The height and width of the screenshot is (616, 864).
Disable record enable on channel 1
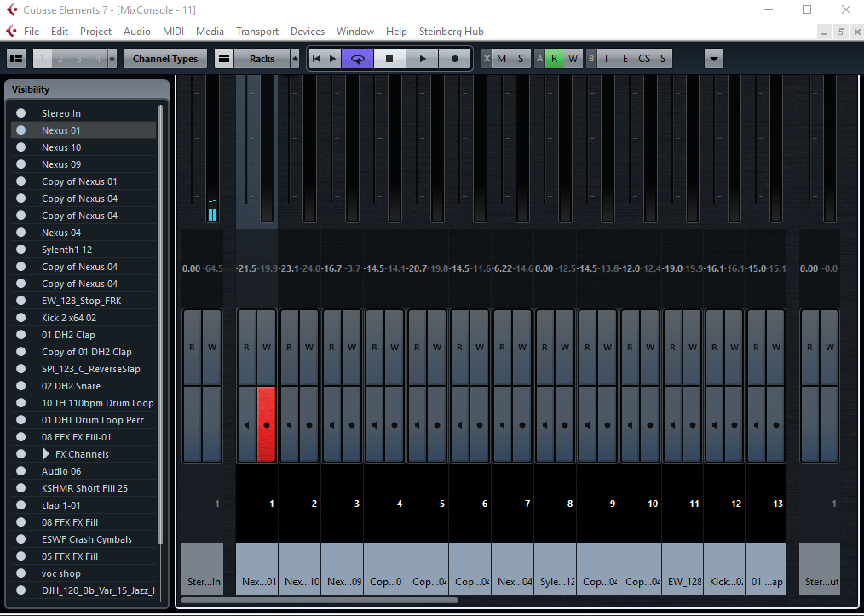[x=267, y=423]
